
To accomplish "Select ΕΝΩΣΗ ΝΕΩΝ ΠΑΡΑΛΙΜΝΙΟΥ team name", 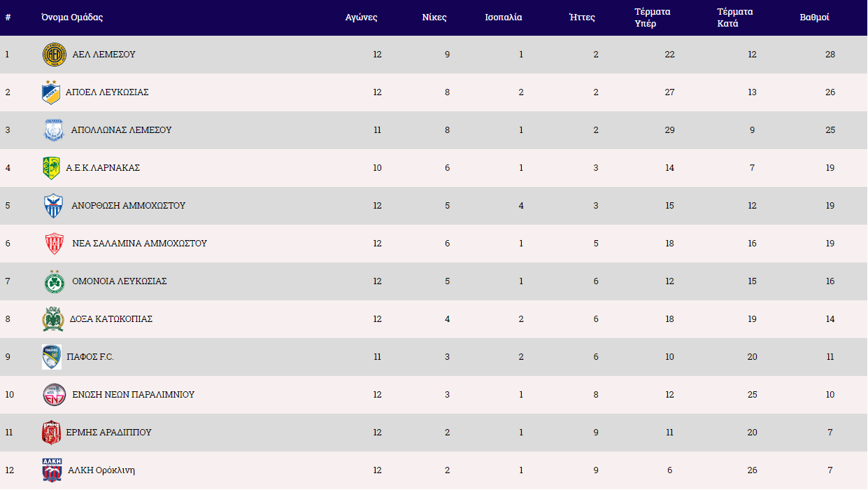I will (134, 395).
